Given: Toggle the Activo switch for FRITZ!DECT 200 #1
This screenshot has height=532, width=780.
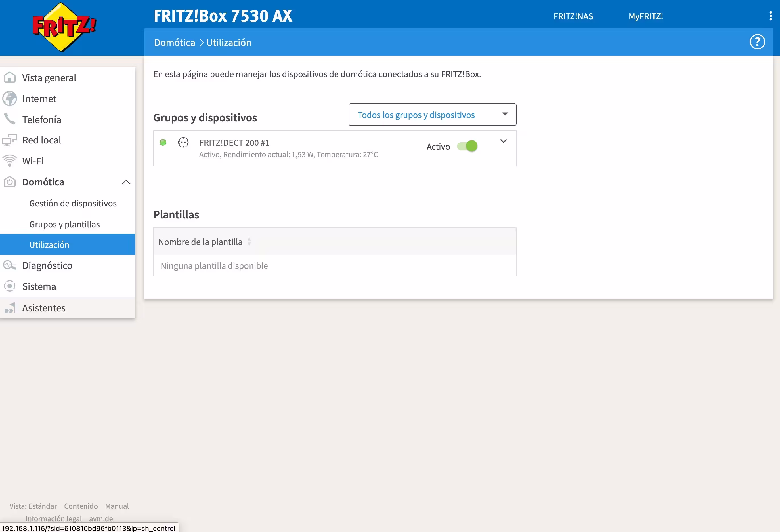Looking at the screenshot, I should click(467, 146).
